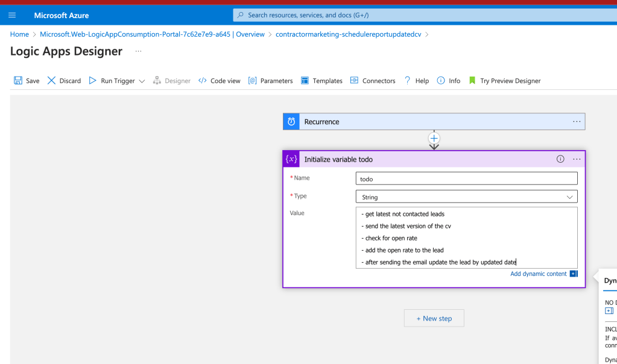Click the Parameters icon
The height and width of the screenshot is (364, 617).
(253, 81)
